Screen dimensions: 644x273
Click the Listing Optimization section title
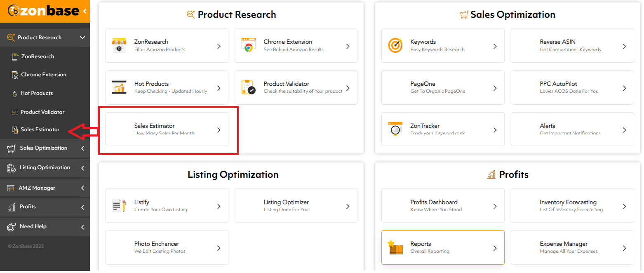click(233, 174)
